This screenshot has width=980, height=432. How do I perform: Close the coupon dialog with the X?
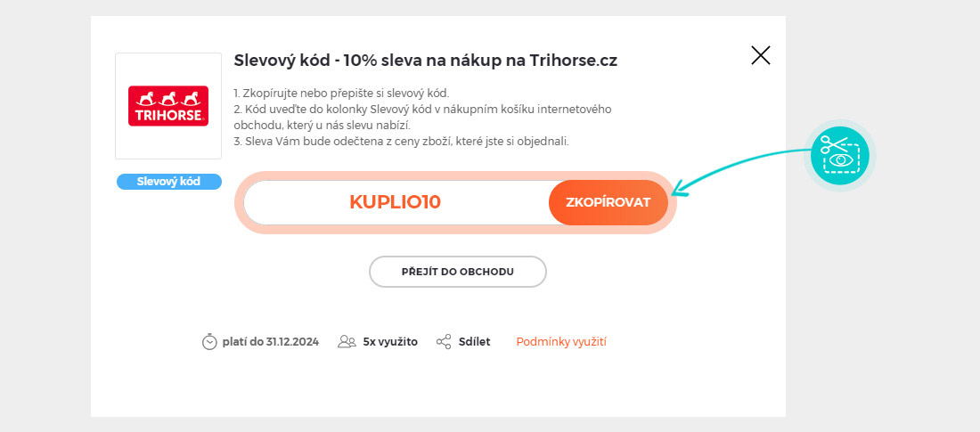click(x=760, y=56)
